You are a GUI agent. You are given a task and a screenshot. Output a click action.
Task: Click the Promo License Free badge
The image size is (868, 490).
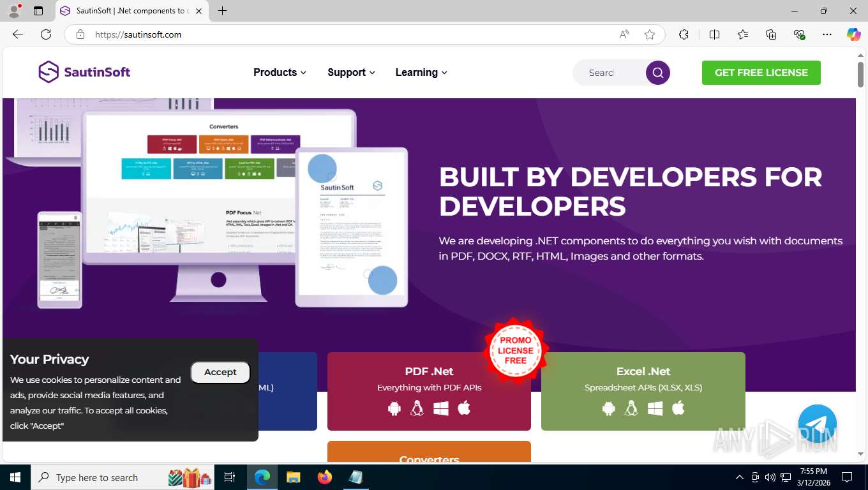516,351
